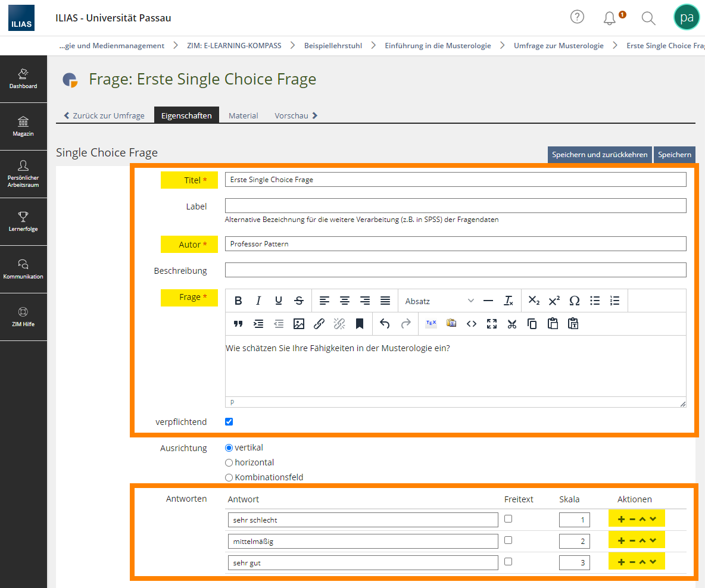705x588 pixels.
Task: Move the 'mittelmäßig' answer down with the chevron
Action: tap(653, 540)
